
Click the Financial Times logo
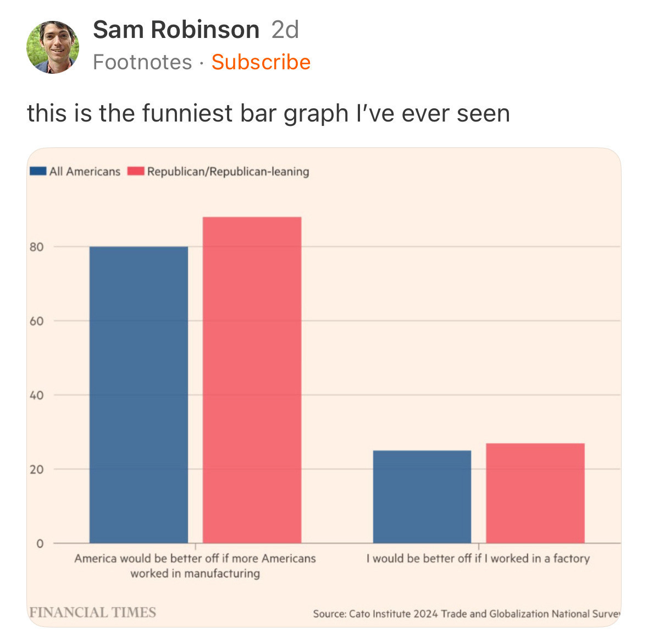tap(93, 613)
